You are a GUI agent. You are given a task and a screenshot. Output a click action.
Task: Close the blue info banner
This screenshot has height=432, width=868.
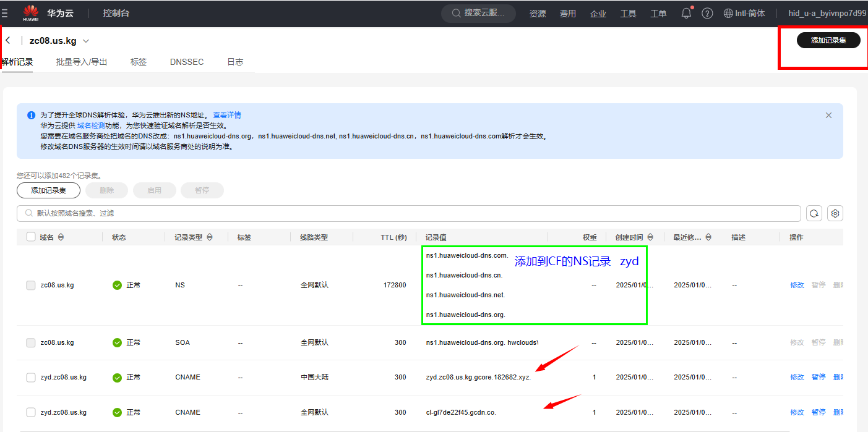[x=828, y=115]
